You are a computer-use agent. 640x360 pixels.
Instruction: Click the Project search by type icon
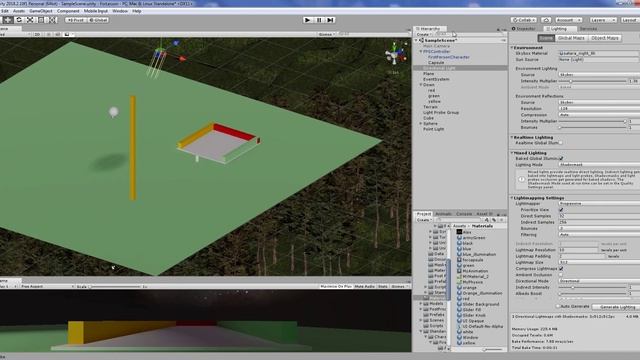(x=487, y=220)
